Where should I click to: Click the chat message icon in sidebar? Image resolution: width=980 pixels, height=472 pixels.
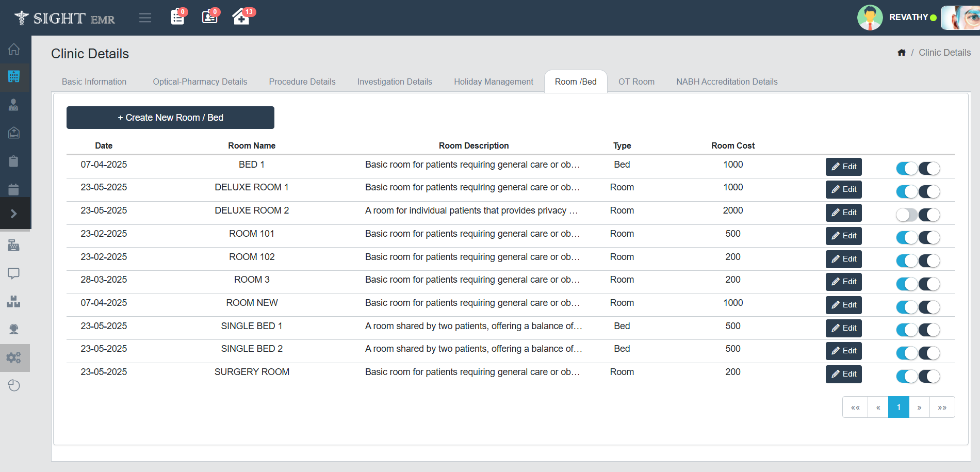[x=14, y=273]
